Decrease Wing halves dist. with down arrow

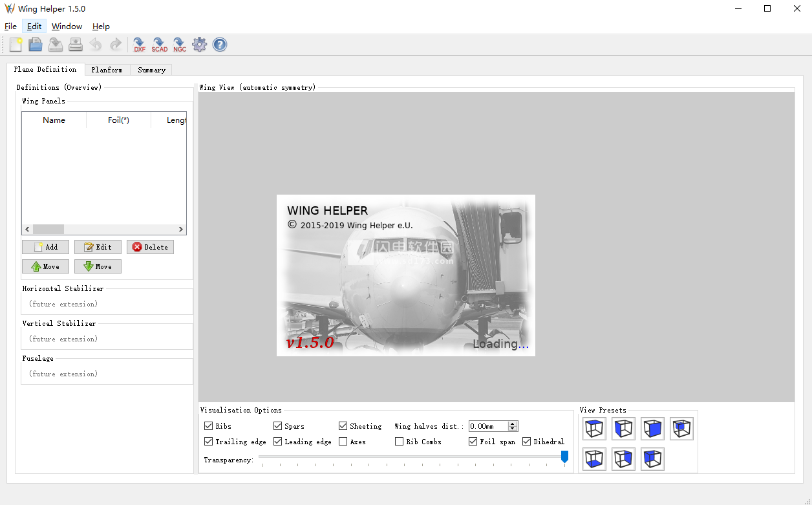pyautogui.click(x=513, y=429)
